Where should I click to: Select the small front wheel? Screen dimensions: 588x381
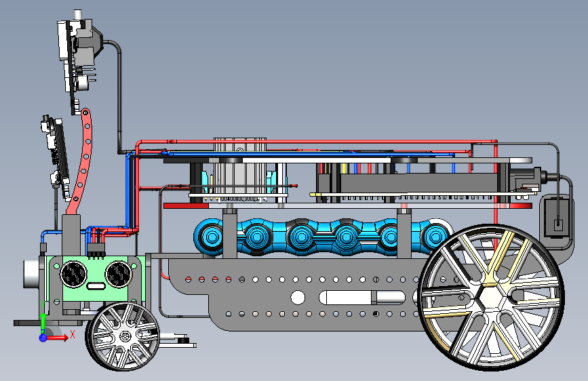pyautogui.click(x=123, y=336)
